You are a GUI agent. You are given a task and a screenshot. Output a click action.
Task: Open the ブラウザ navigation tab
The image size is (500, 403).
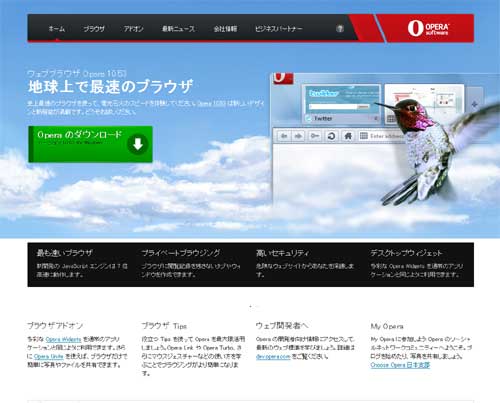pyautogui.click(x=94, y=29)
